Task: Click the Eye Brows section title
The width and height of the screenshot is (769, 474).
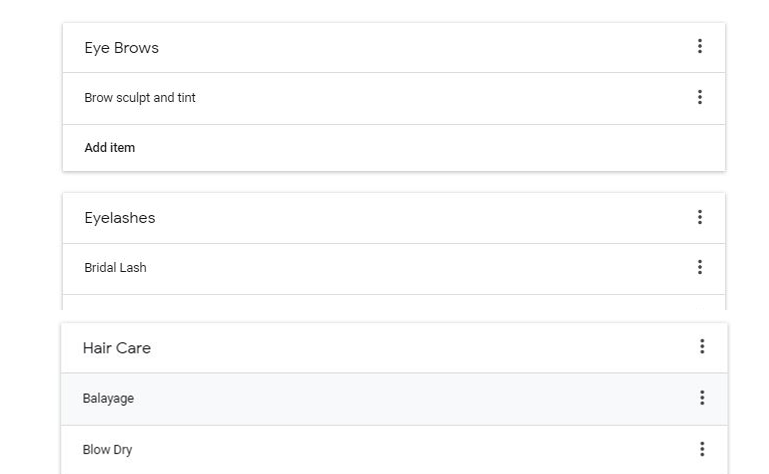Action: click(121, 48)
